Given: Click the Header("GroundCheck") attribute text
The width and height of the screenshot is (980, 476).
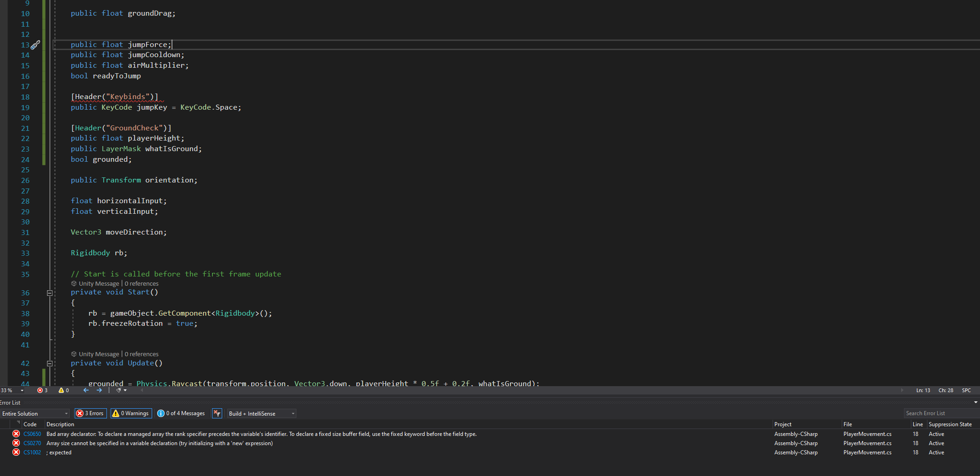Looking at the screenshot, I should pyautogui.click(x=121, y=128).
